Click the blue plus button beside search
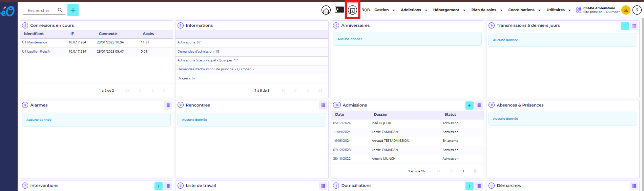This screenshot has width=644, height=191. click(73, 10)
